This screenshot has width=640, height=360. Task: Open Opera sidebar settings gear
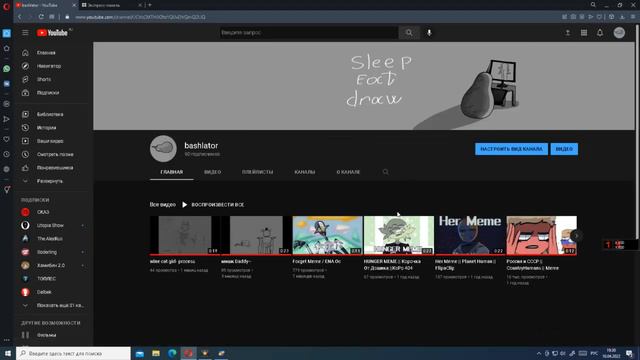pyautogui.click(x=7, y=169)
